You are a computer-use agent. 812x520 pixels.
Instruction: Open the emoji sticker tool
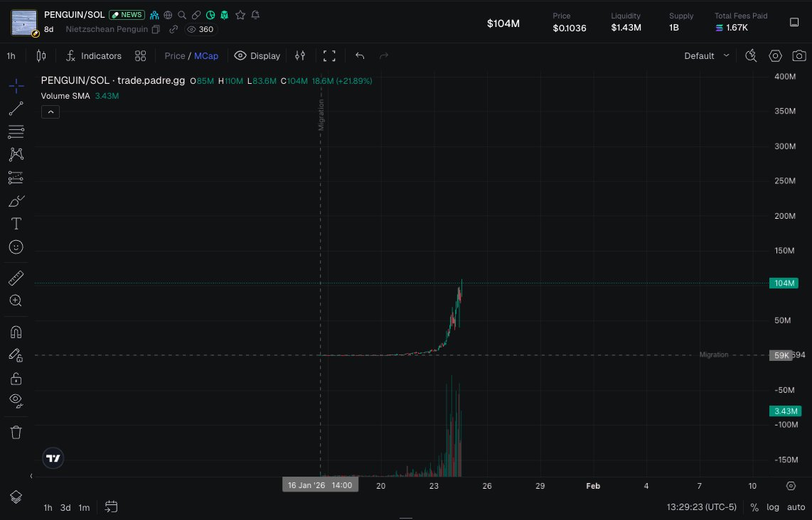click(16, 247)
